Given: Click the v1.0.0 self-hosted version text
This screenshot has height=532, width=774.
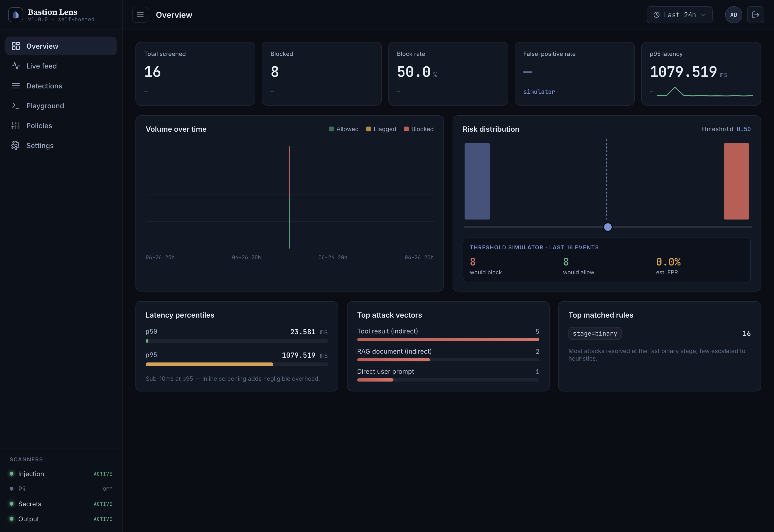Looking at the screenshot, I should (61, 20).
